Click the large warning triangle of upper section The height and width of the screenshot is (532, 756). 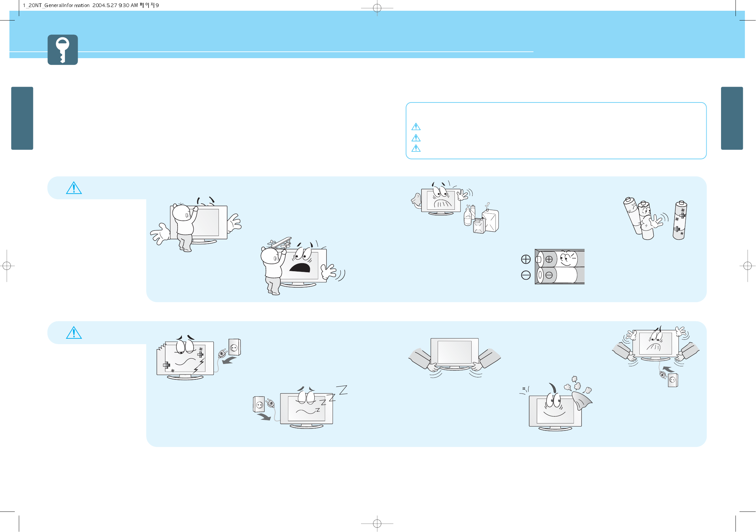(x=74, y=188)
